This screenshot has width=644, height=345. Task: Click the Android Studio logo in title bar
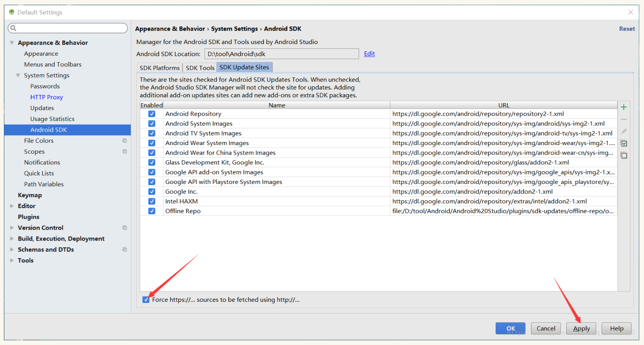click(12, 12)
